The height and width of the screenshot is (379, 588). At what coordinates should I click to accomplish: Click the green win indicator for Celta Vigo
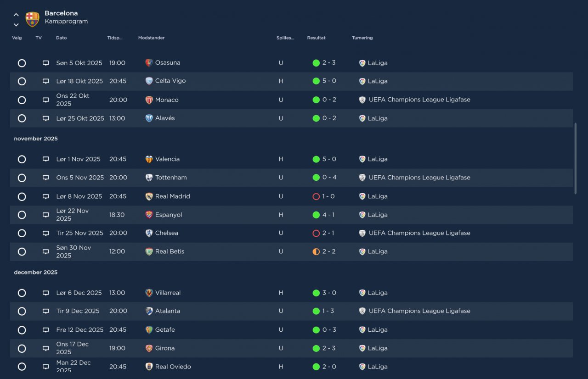pyautogui.click(x=316, y=81)
